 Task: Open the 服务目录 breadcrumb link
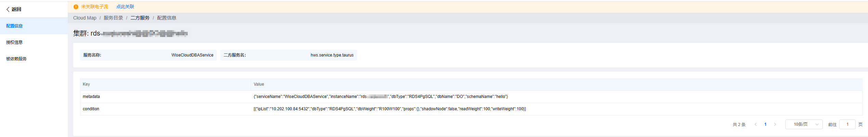113,18
